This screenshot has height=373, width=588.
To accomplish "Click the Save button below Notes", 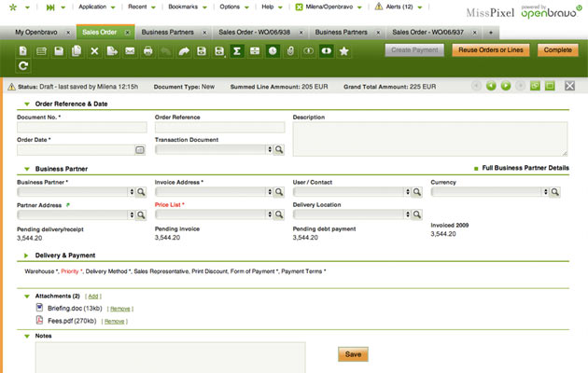I will click(x=353, y=354).
